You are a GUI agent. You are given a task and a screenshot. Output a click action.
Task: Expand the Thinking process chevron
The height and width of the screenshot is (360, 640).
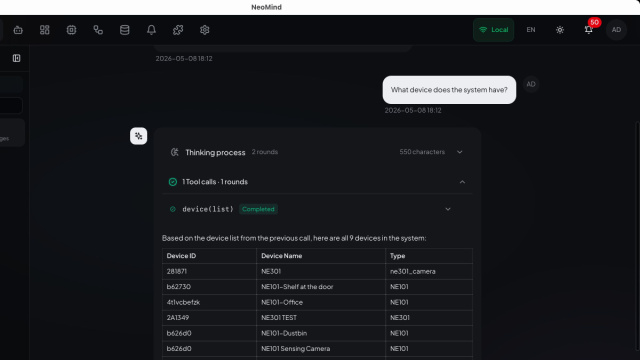point(460,152)
